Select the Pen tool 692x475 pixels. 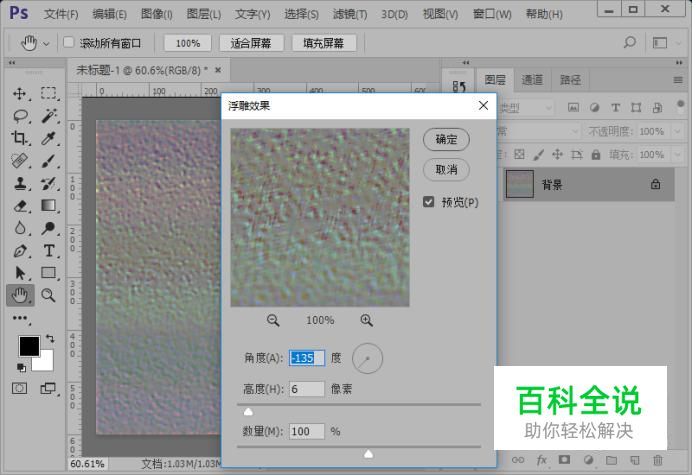tap(19, 251)
